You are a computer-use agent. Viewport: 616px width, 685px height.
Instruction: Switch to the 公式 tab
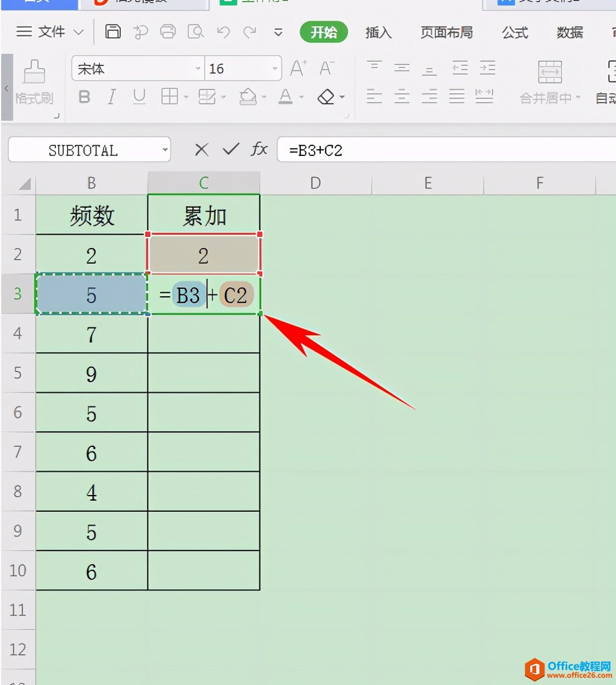(515, 32)
